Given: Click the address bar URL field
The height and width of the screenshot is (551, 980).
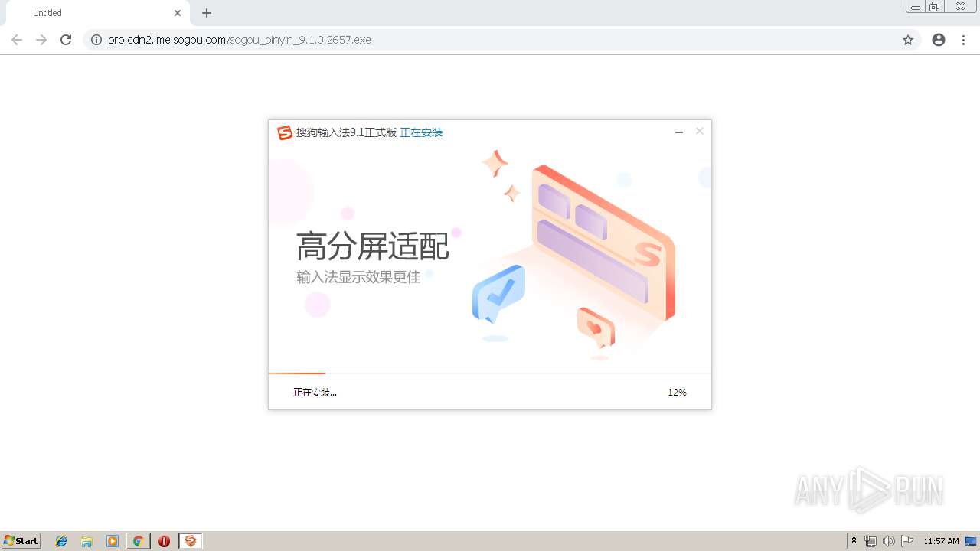Looking at the screenshot, I should pyautogui.click(x=501, y=40).
